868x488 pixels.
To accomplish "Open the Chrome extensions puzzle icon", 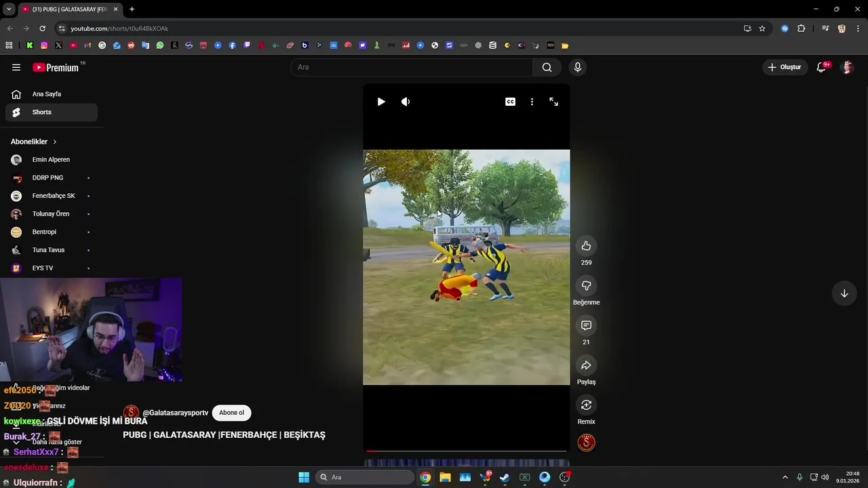I will pyautogui.click(x=802, y=28).
